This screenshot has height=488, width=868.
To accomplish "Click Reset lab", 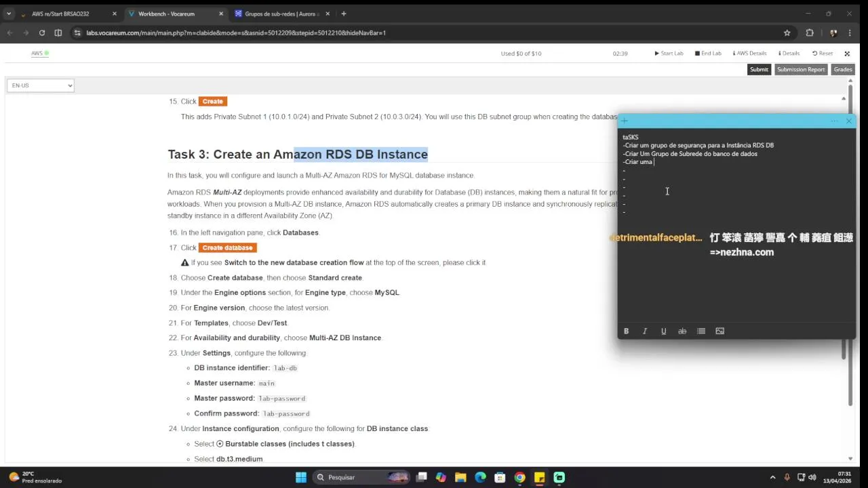I will [823, 53].
